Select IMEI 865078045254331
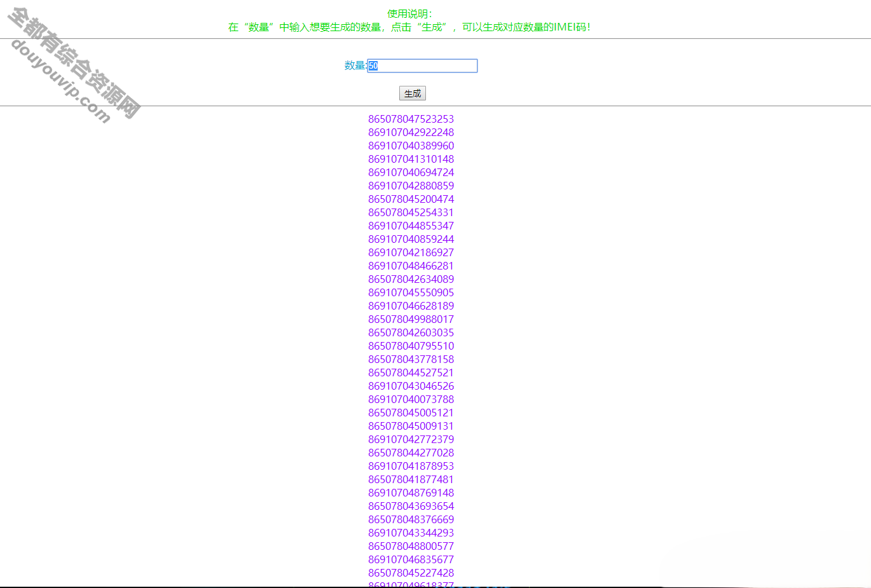Screen dimensions: 871x588 tap(411, 212)
